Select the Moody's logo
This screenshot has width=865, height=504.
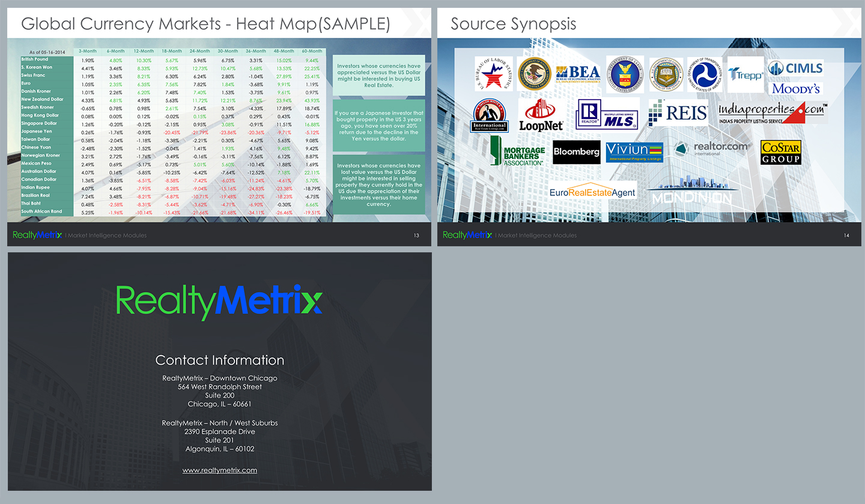795,88
